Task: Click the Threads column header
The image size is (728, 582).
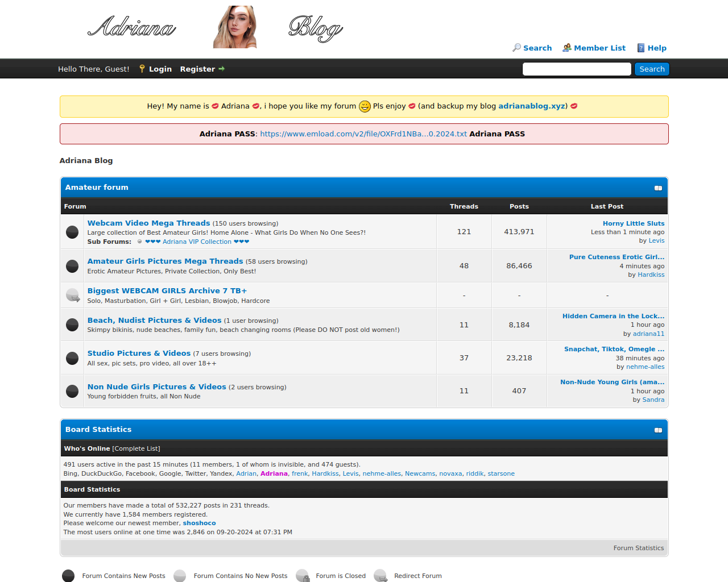Action: [x=464, y=206]
